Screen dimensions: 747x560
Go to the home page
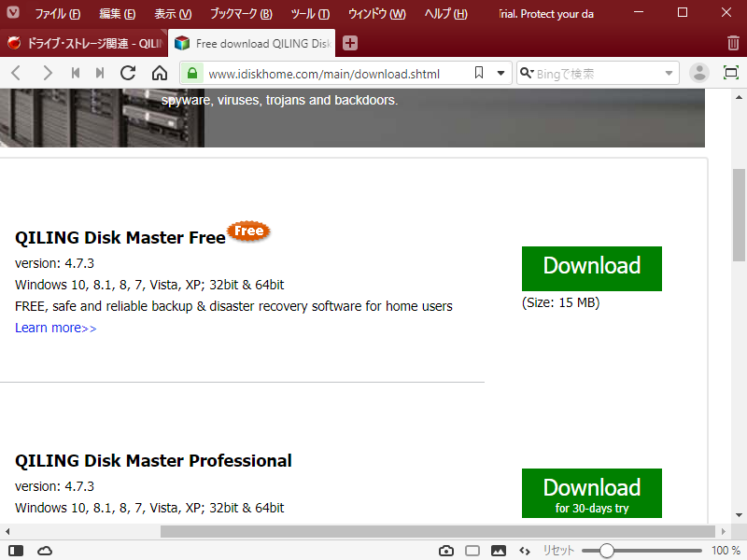point(160,74)
